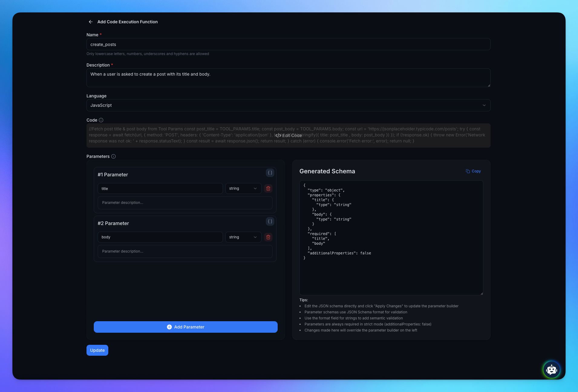Screen dimensions: 578x392
Task: Click the info icon beside Code
Action: coord(101,120)
